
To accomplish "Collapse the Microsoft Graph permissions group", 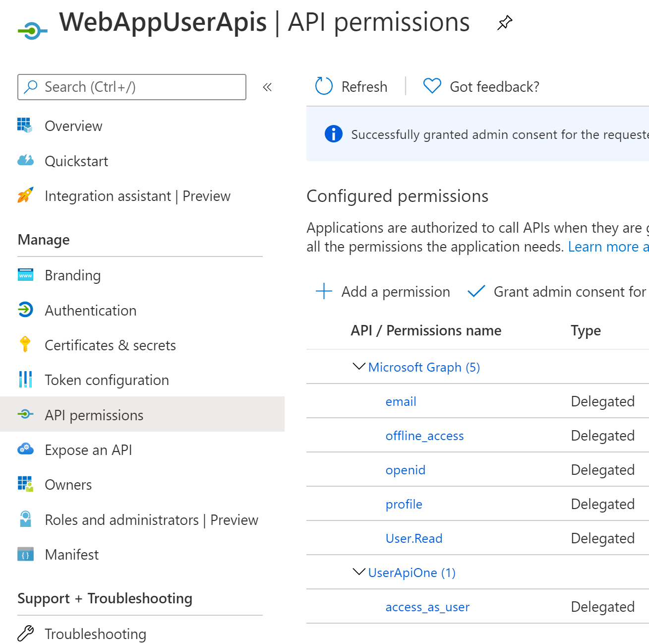I will (x=358, y=367).
